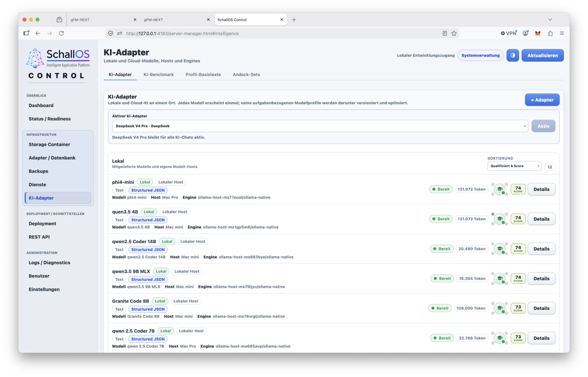Open the tab overview icon in tab bar

pos(59,19)
